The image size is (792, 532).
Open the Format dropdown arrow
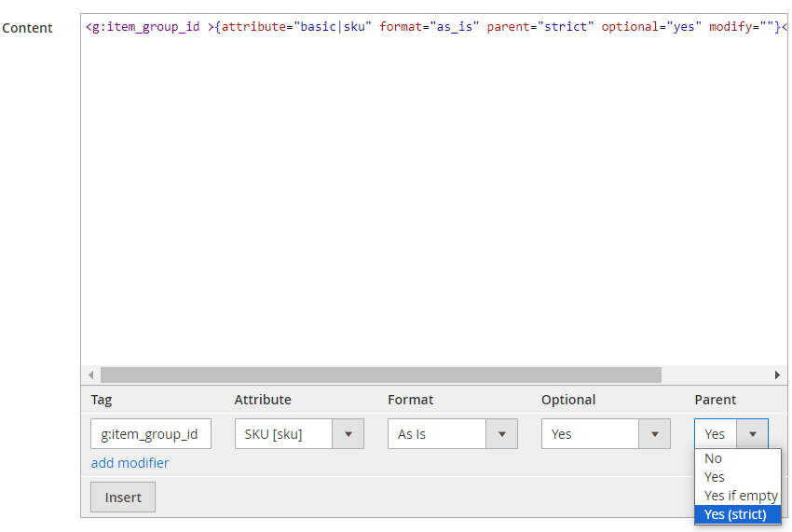[501, 434]
